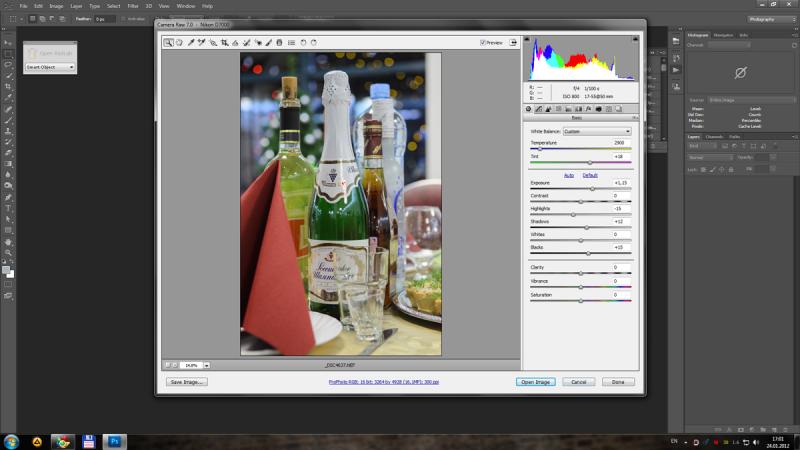Select the Red Eye Removal tool
Screen dimensions: 800x450
pos(258,43)
